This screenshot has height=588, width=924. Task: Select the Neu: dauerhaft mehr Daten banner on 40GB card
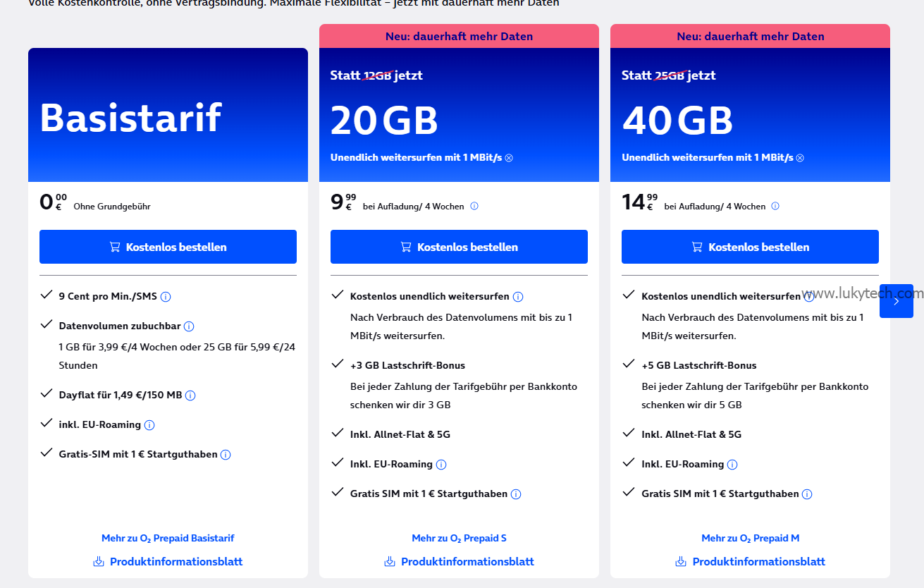[750, 36]
